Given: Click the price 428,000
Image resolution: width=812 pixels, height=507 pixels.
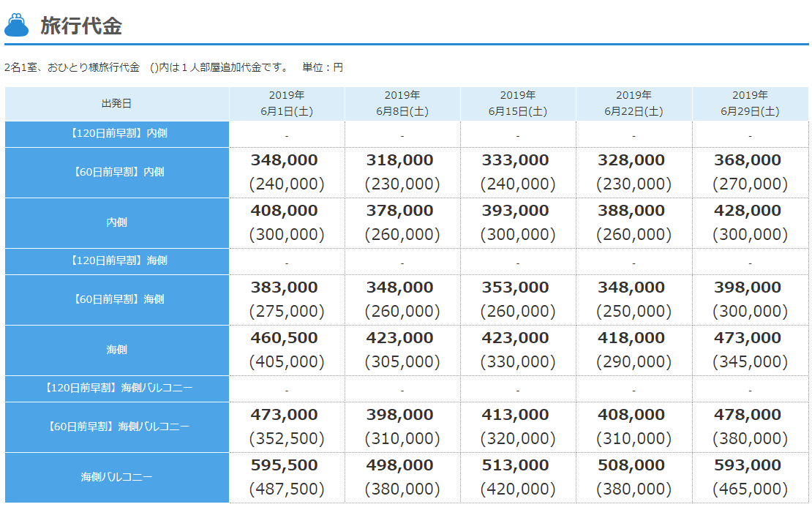Looking at the screenshot, I should [x=748, y=211].
